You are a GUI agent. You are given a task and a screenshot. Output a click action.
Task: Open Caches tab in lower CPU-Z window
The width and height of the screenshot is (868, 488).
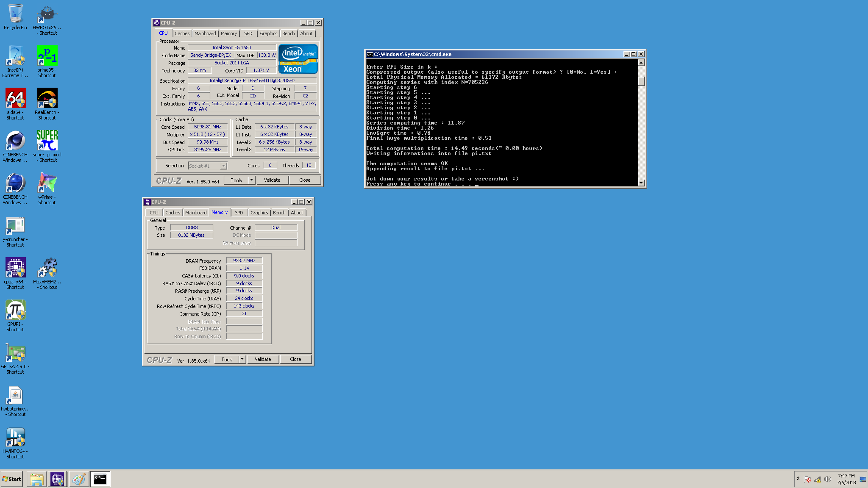pos(173,213)
